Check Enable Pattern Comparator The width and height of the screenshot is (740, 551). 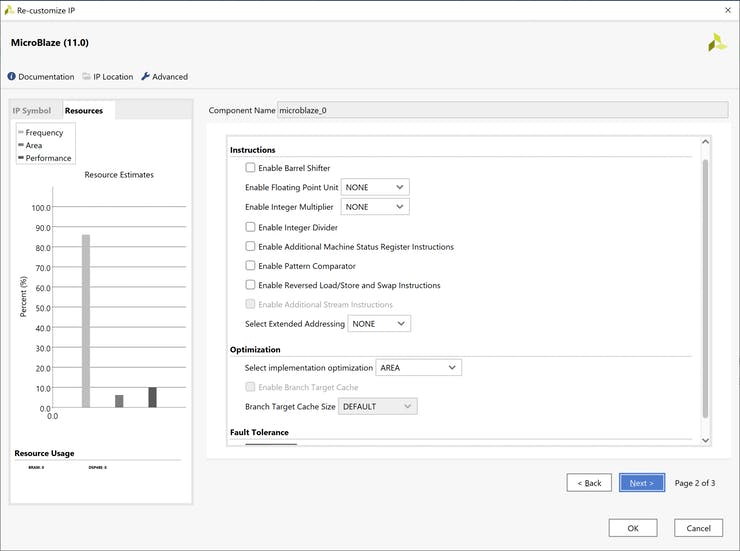(250, 266)
